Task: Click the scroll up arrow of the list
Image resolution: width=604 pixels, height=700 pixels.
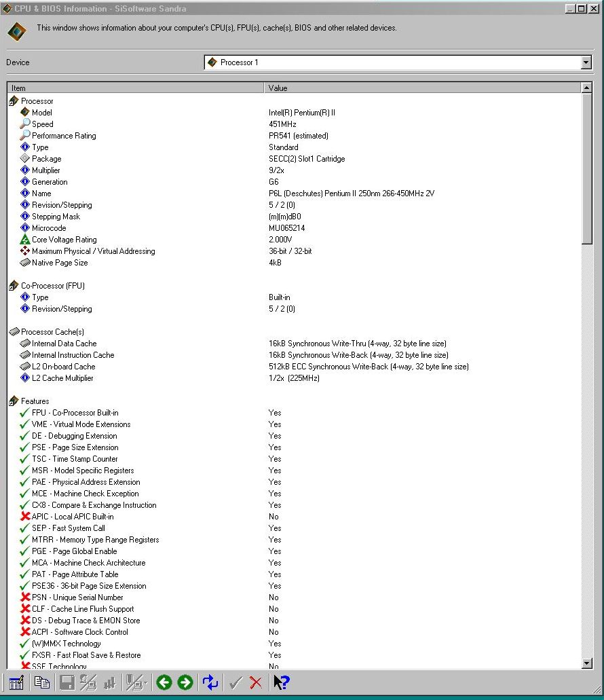Action: [587, 88]
